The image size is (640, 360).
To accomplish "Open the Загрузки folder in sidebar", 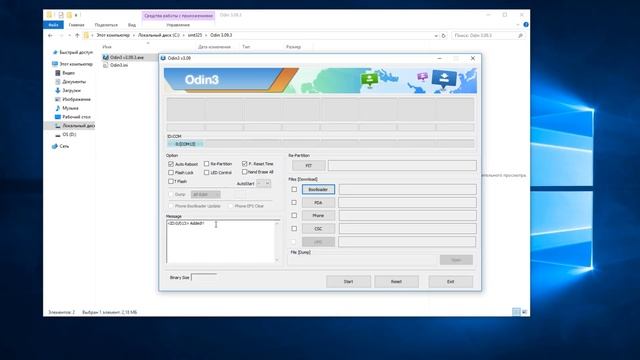I will [68, 90].
